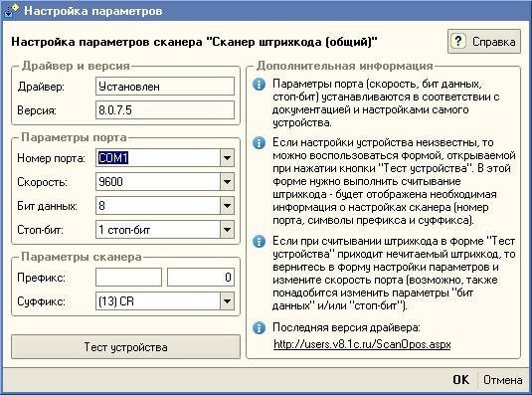532x395 pixels.
Task: Click the data bits field showing 8
Action: click(x=158, y=206)
